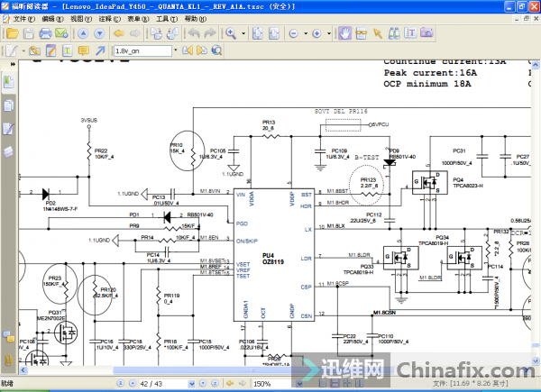The width and height of the screenshot is (541, 392).
Task: Open the layers panel in the sidebar
Action: point(9,151)
